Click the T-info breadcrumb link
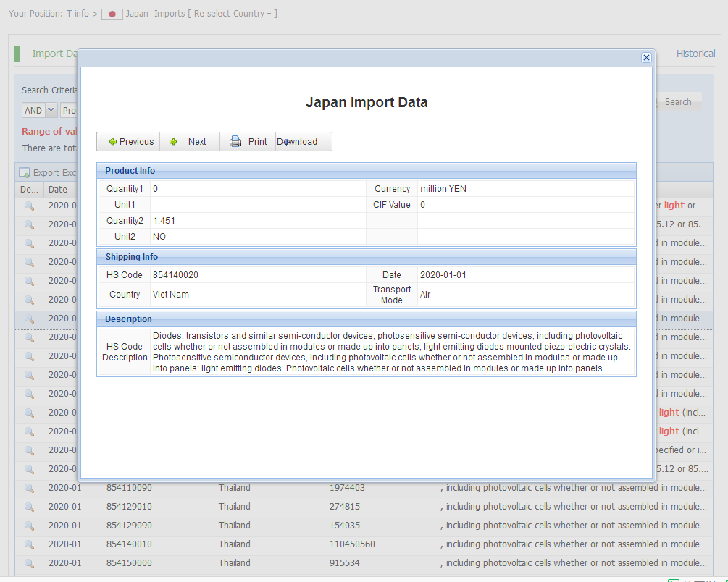This screenshot has width=728, height=582. [78, 14]
